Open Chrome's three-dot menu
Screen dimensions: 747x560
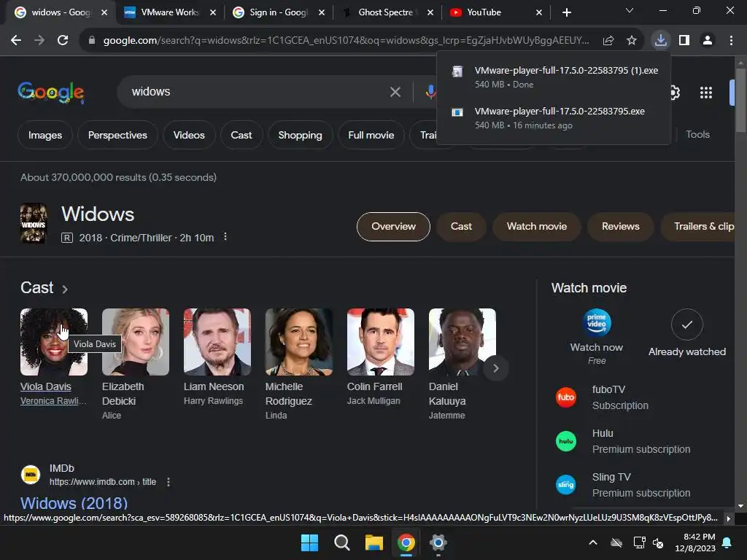731,41
